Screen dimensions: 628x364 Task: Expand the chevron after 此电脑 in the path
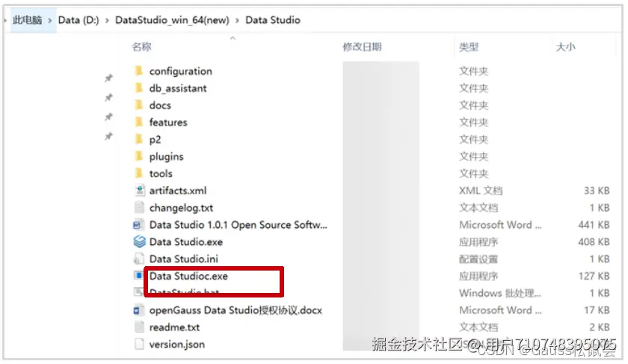(x=50, y=20)
